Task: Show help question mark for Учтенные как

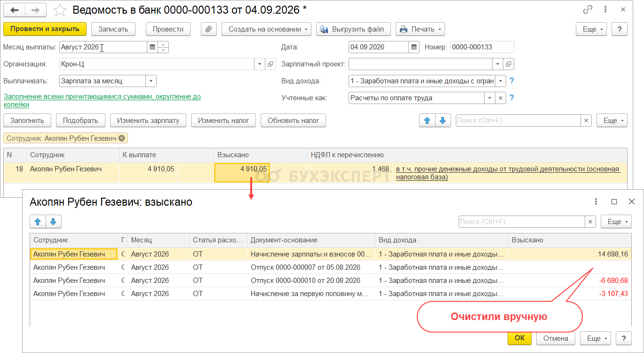Action: [512, 98]
